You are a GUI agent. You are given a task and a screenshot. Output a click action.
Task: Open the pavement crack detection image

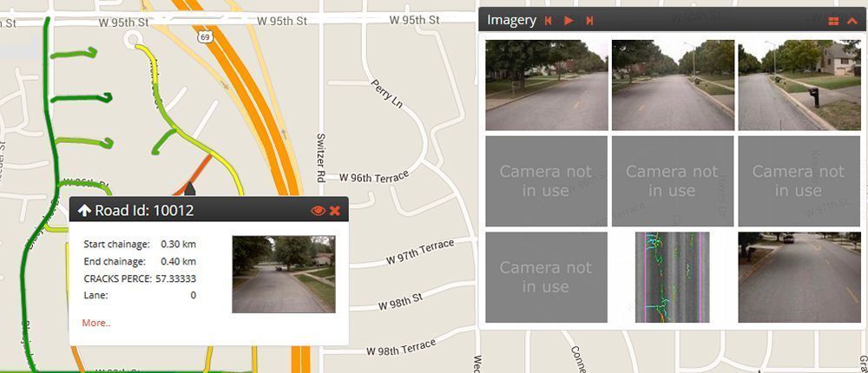(x=672, y=278)
